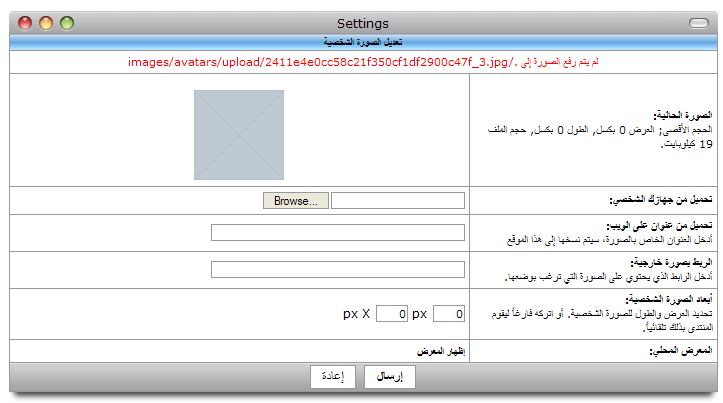Click the المعرض المحلي label
This screenshot has height=403, width=723.
pyautogui.click(x=681, y=351)
